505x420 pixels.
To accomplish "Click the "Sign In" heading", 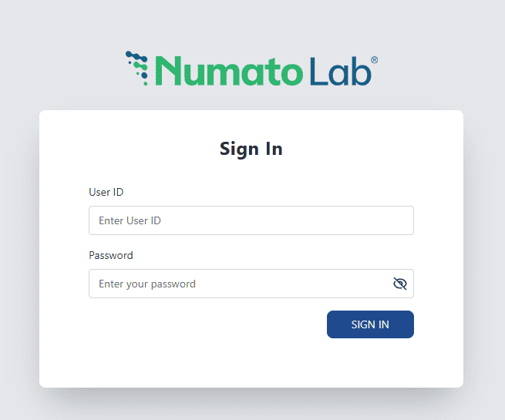I will coord(251,149).
